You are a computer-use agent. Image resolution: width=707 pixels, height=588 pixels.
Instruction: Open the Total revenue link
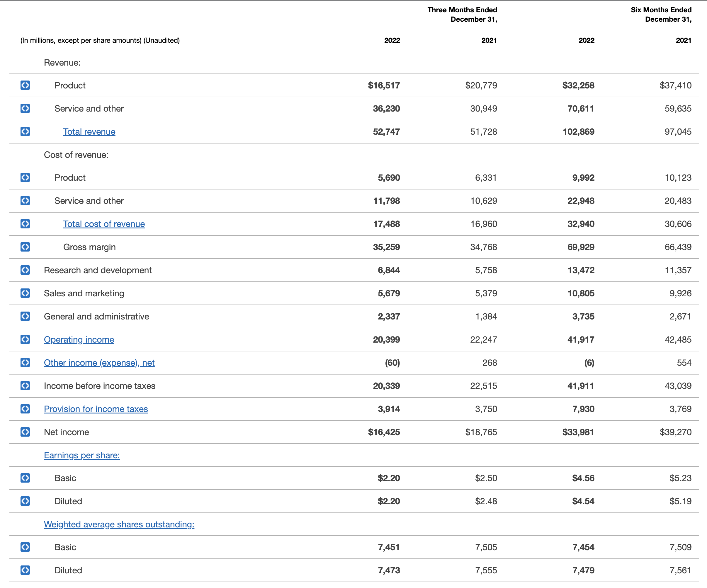coord(89,132)
